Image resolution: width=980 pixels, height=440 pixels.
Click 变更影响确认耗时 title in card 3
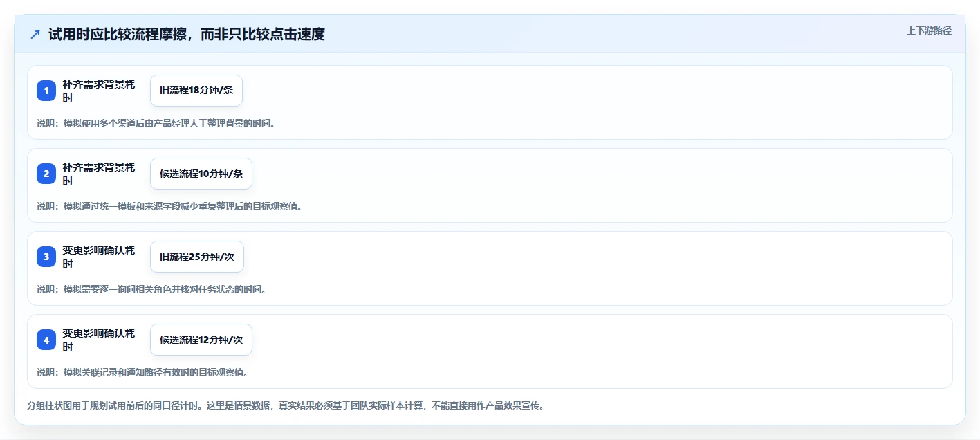99,257
